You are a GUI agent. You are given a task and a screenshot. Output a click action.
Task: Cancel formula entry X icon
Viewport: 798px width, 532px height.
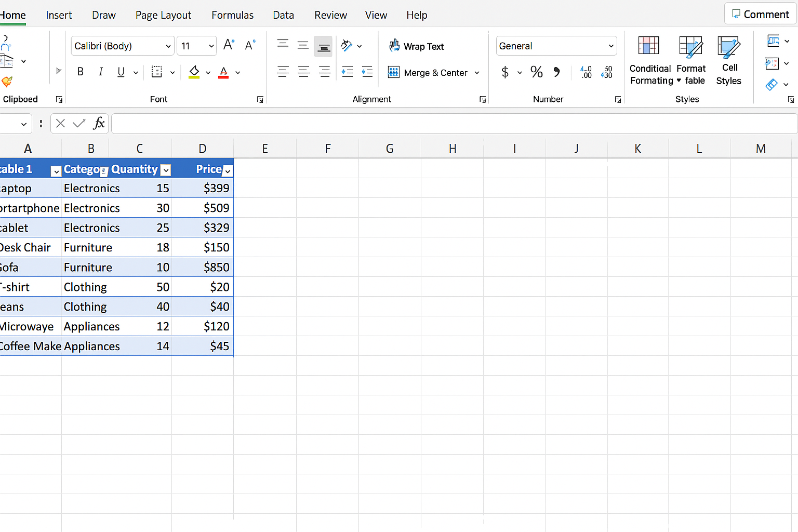tap(60, 123)
